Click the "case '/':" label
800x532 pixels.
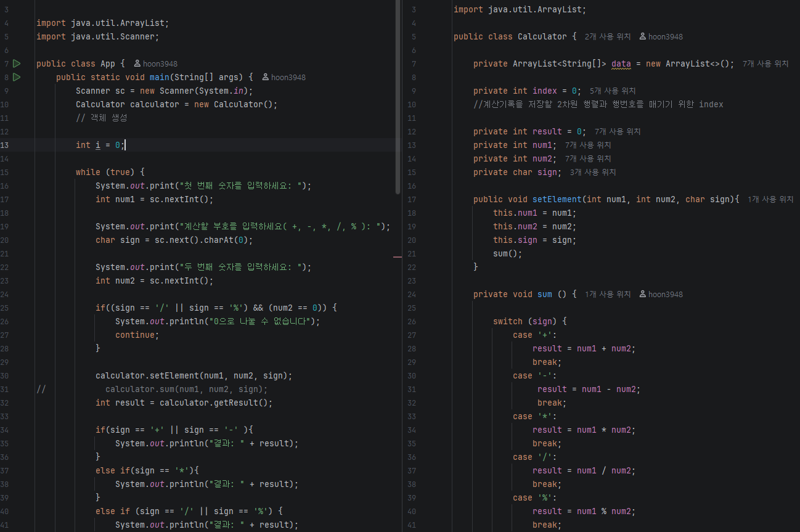[535, 457]
